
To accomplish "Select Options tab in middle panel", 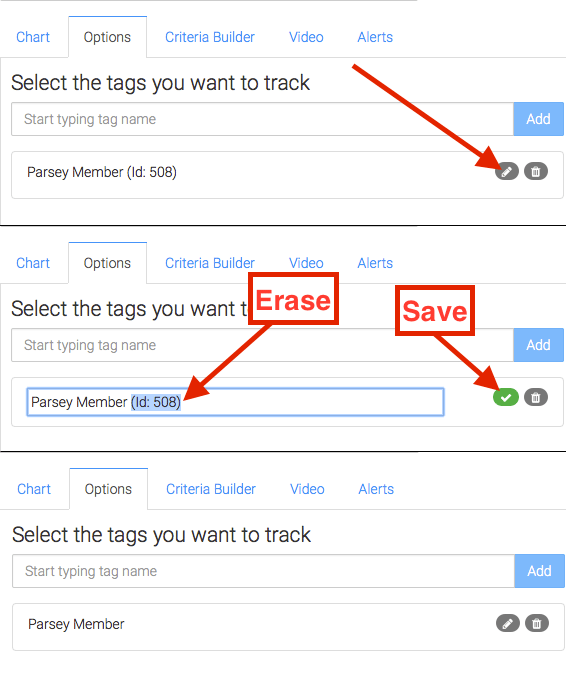I will (x=107, y=263).
